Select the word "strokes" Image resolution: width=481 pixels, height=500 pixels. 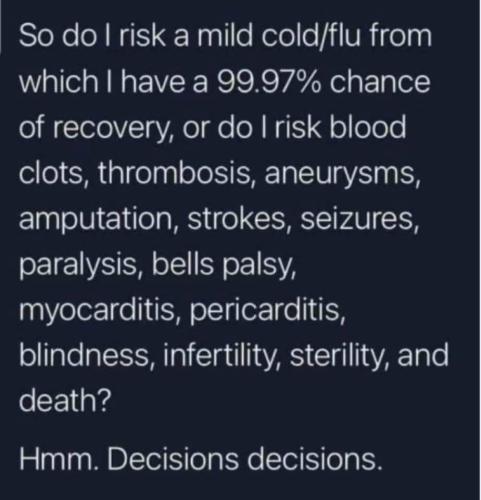coord(236,219)
